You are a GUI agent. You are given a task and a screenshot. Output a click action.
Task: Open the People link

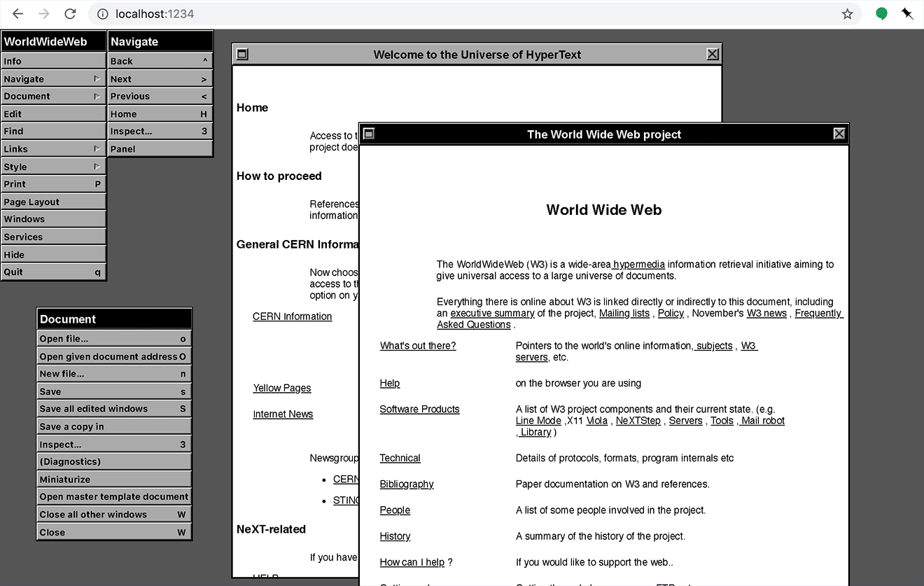coord(395,510)
